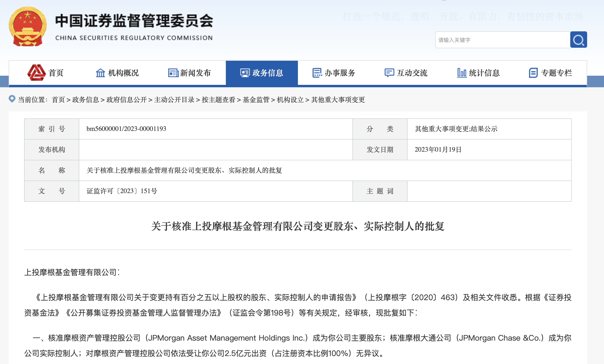604x364 pixels.
Task: Click 基金监管 breadcrumb link
Action: click(x=256, y=100)
